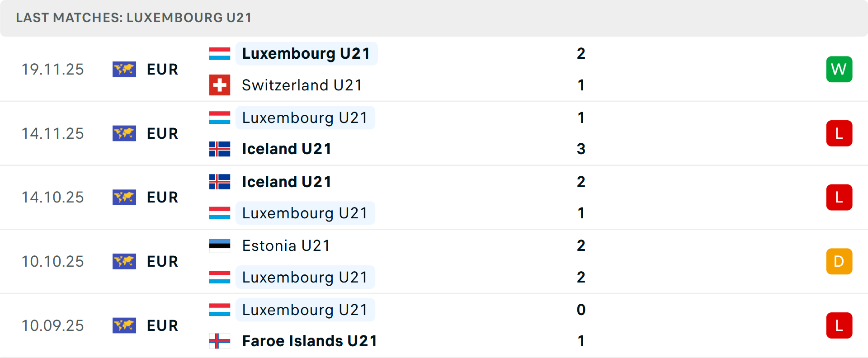Select Luxembourg U21 in the 10.10.25 match
This screenshot has height=358, width=868.
click(305, 277)
